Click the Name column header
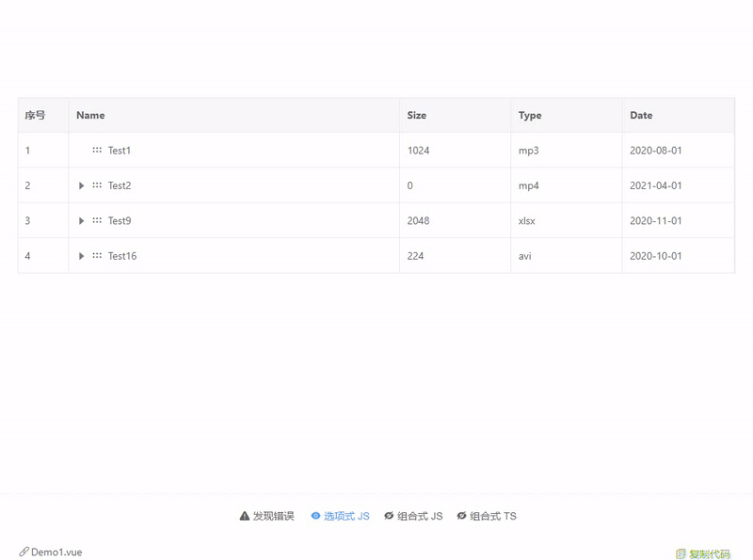 [x=90, y=115]
